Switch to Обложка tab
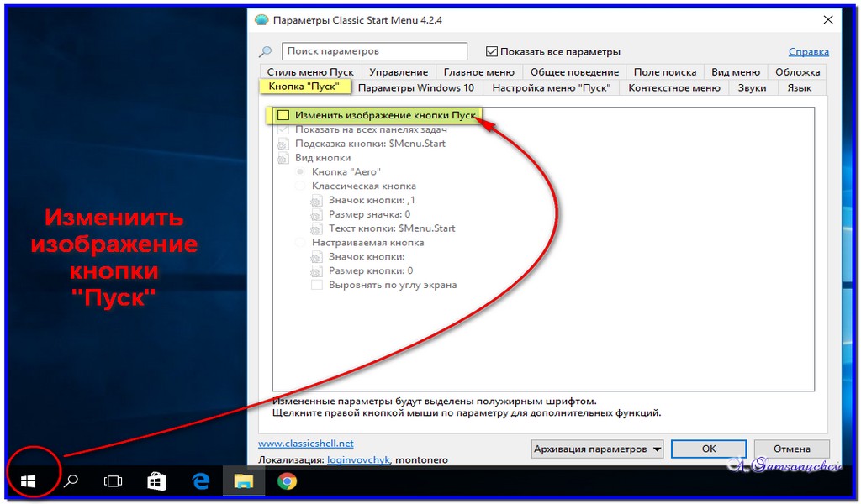 click(797, 72)
